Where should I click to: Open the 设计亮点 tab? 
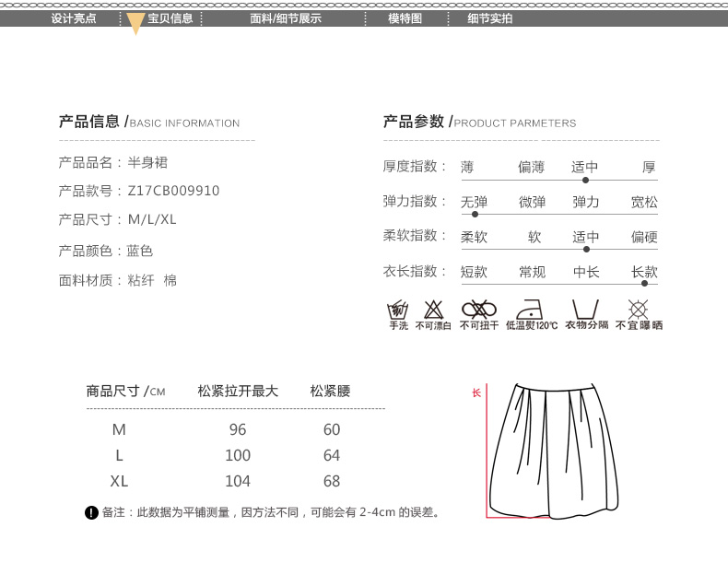(74, 18)
